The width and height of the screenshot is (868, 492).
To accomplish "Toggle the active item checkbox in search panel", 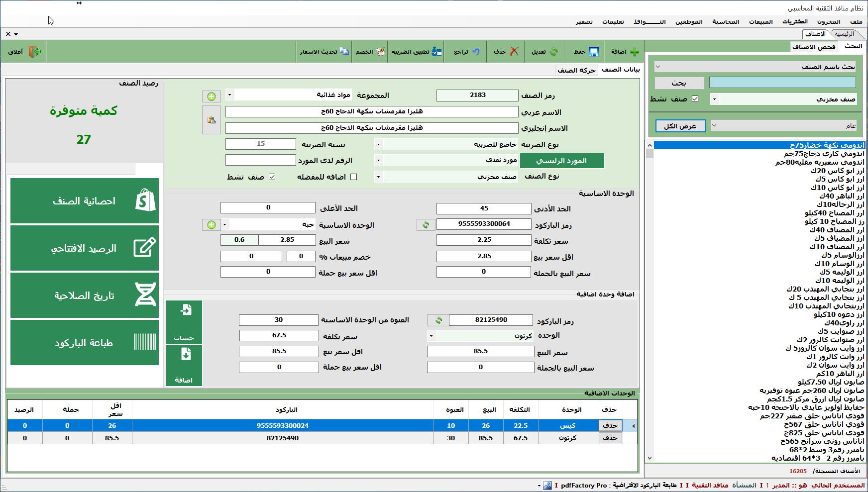I will pyautogui.click(x=695, y=99).
